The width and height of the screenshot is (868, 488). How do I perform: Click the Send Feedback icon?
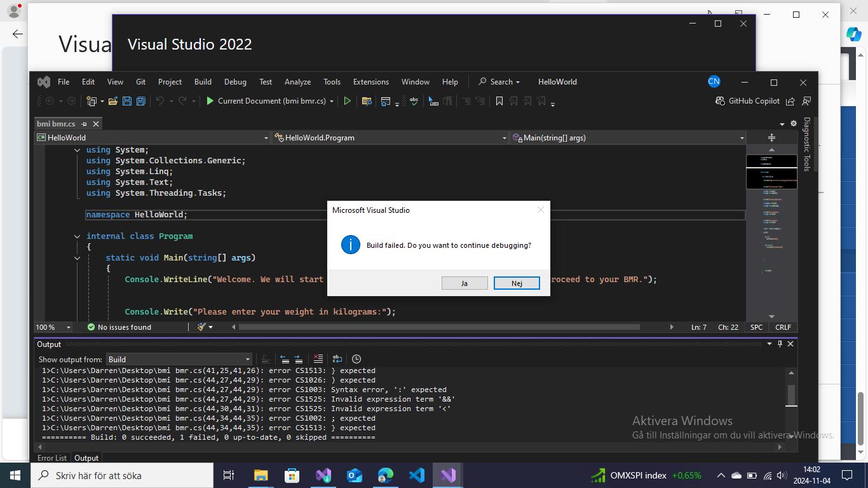[x=806, y=101]
